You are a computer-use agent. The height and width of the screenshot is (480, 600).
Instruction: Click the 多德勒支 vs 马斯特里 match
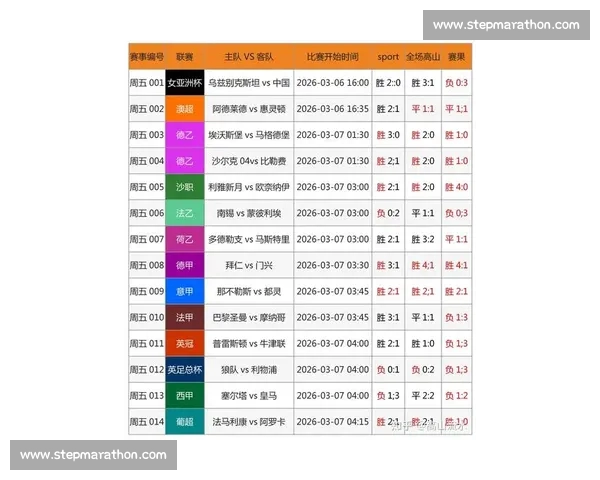(x=249, y=239)
